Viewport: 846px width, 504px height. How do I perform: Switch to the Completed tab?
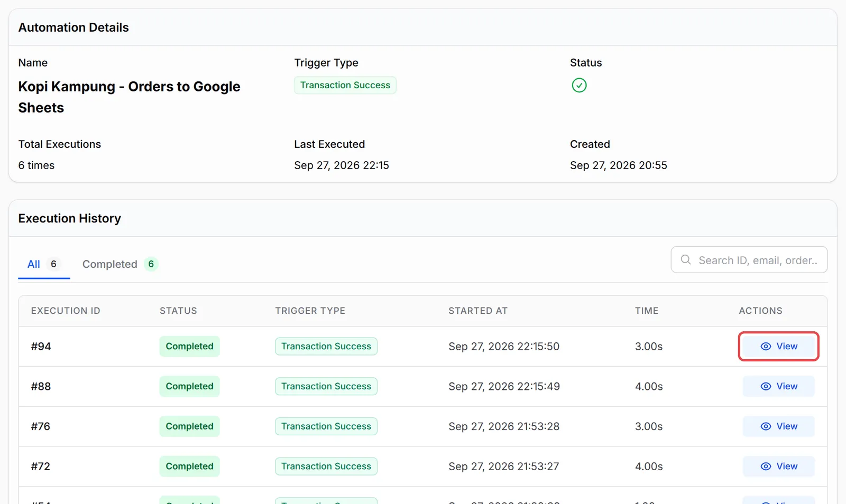120,264
